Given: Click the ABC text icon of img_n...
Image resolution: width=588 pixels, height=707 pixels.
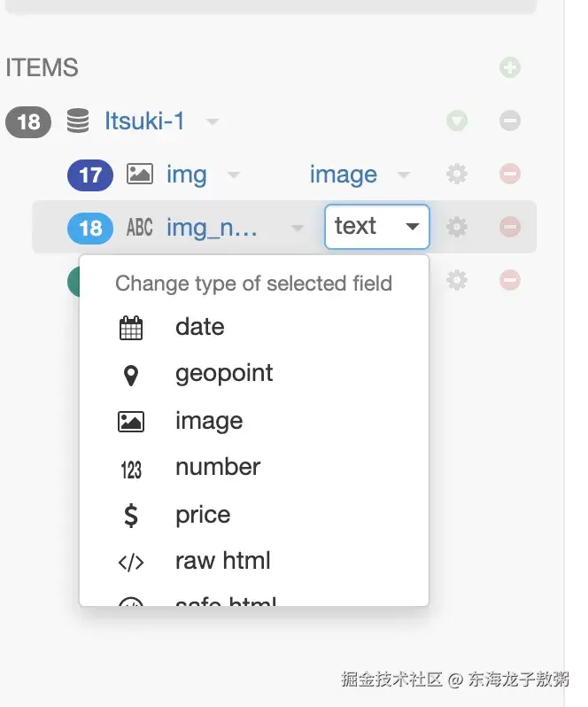Looking at the screenshot, I should 140,228.
